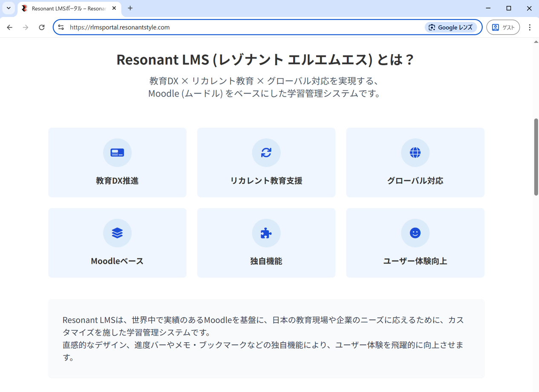
Task: Click the browser forward arrow
Action: click(26, 27)
